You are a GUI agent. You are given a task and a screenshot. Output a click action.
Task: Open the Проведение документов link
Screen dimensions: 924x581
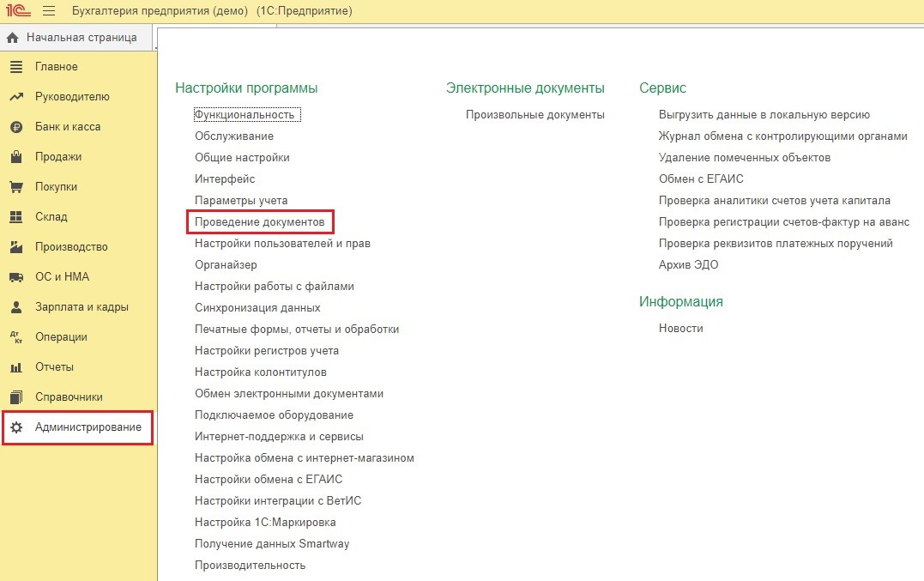click(260, 222)
